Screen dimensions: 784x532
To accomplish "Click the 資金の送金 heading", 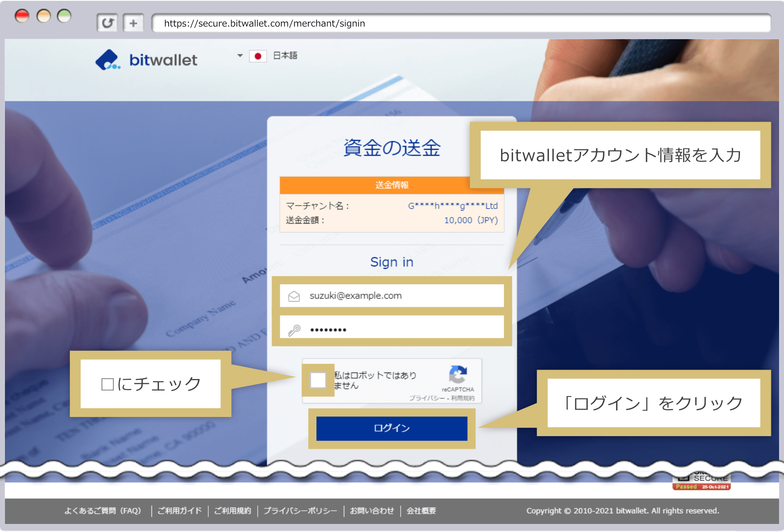I will 392,148.
